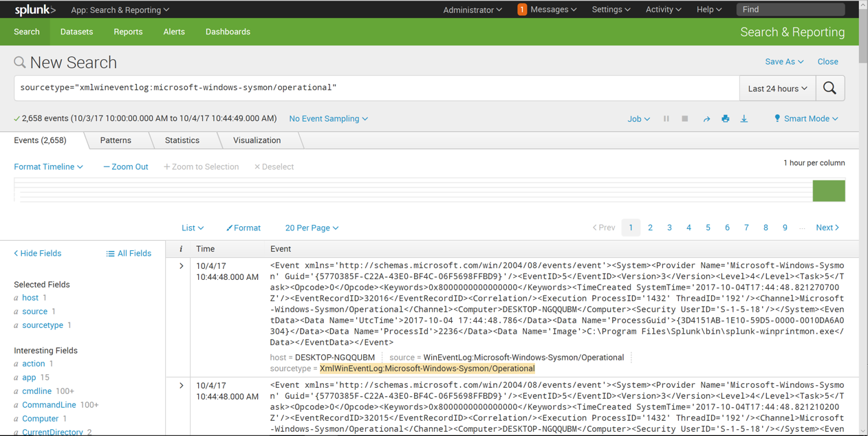Select CommandLine interesting field

point(49,405)
